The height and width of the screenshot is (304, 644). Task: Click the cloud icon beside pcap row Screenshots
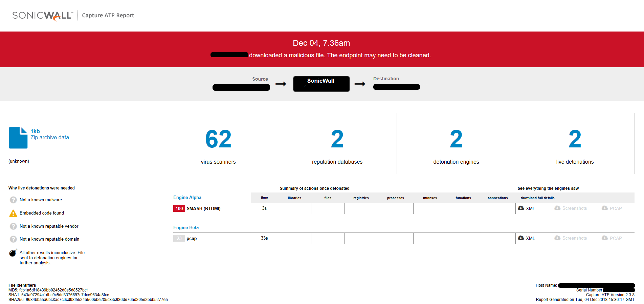(x=557, y=238)
